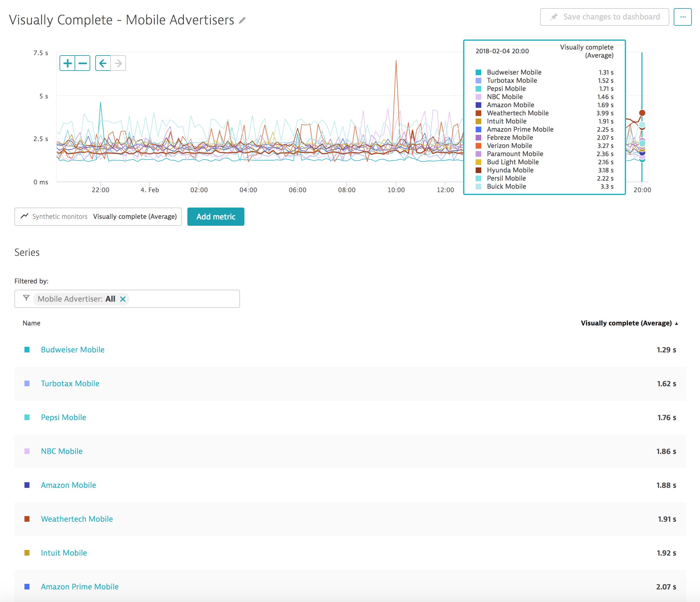Zoom out the chart with minus icon
Viewport: 700px width, 602px height.
coord(83,63)
